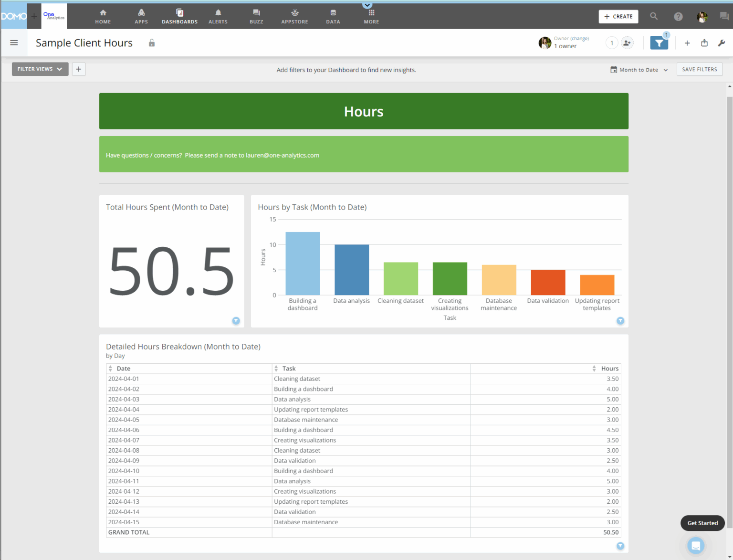Switch to the Dashboards tab
Viewport: 733px width, 560px height.
(180, 16)
